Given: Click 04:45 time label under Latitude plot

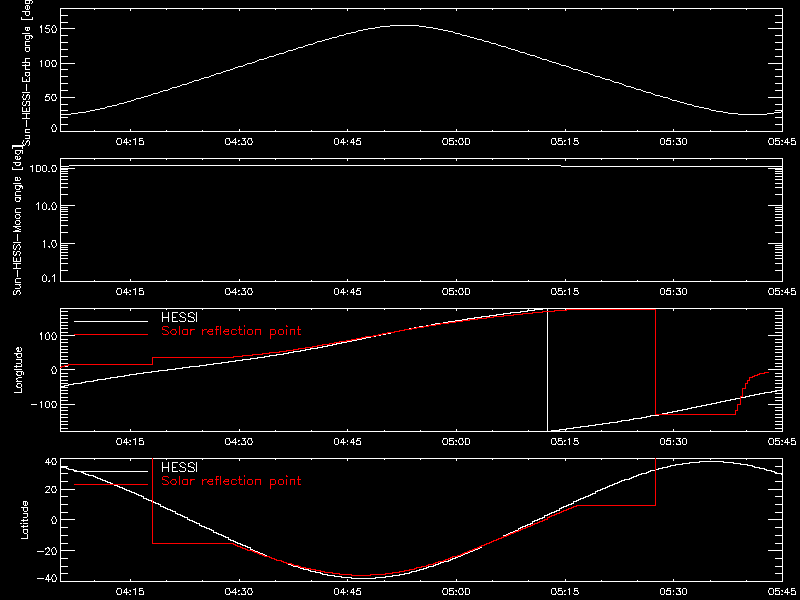Looking at the screenshot, I should (347, 592).
